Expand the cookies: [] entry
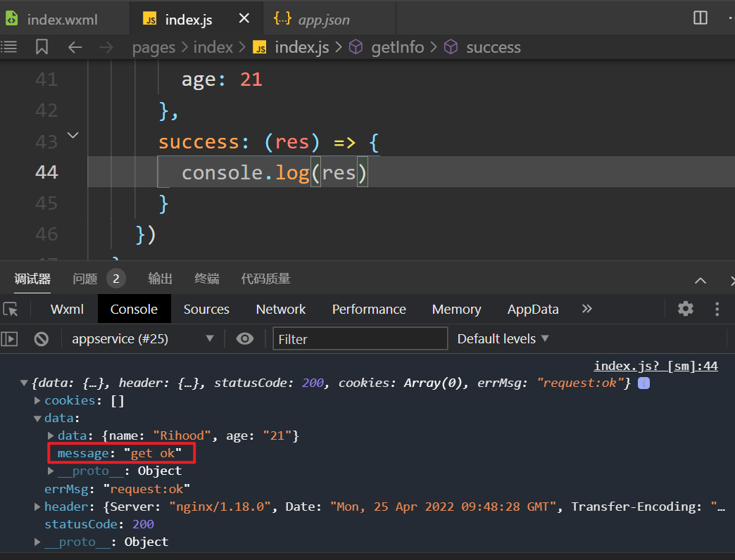 pos(37,401)
